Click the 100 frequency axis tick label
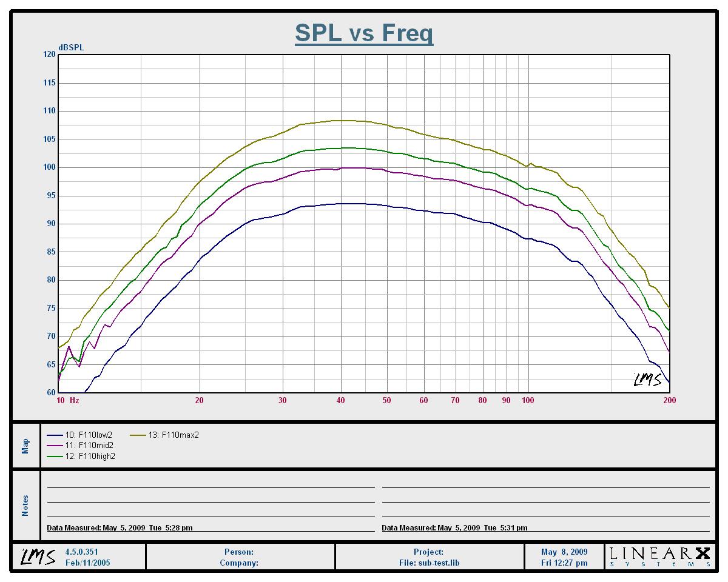This screenshot has height=582, width=728. tap(528, 400)
